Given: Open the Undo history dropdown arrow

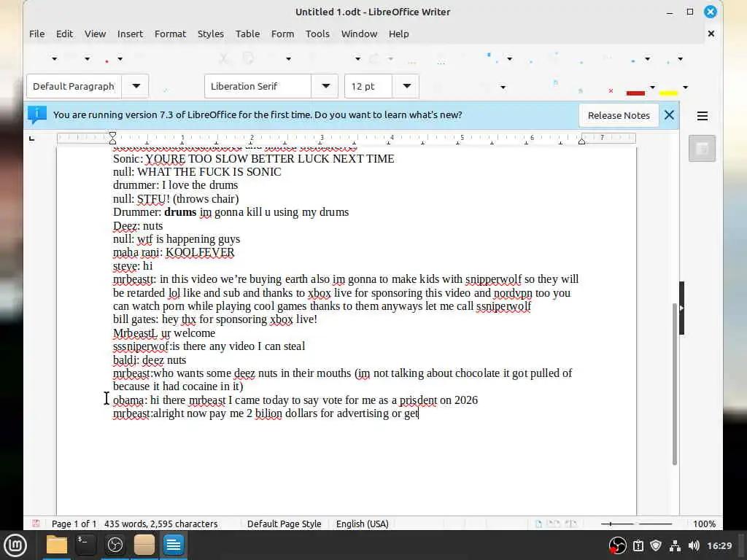Looking at the screenshot, I should pos(357,58).
